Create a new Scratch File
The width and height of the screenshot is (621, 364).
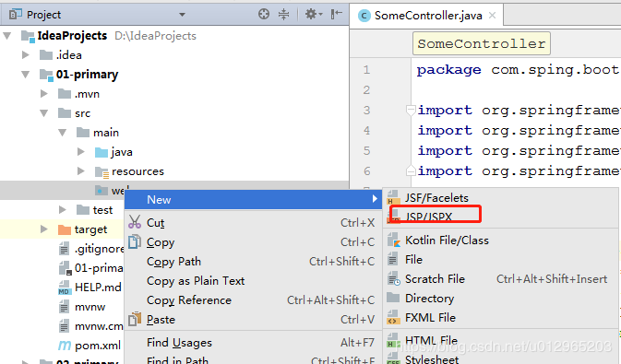click(x=435, y=279)
